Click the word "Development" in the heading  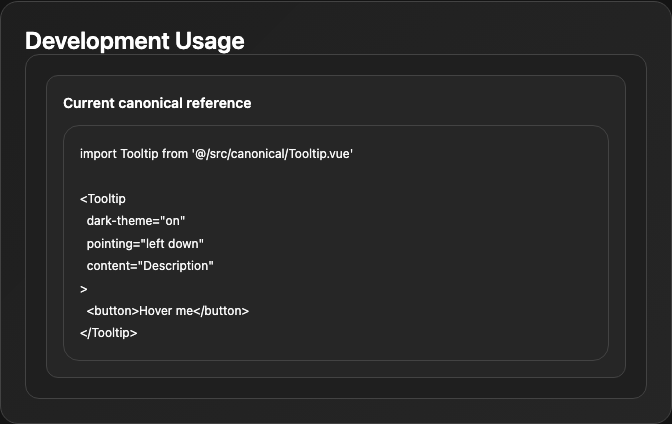[x=97, y=41]
